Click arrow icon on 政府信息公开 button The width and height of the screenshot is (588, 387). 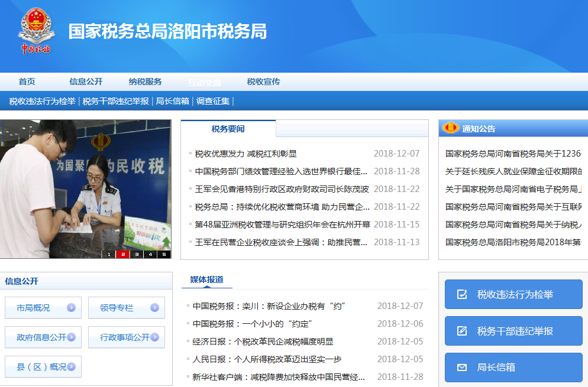71,337
